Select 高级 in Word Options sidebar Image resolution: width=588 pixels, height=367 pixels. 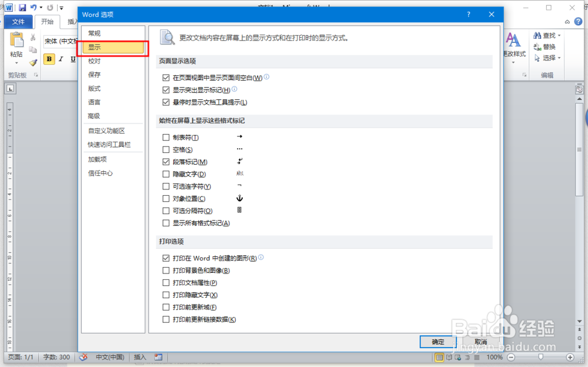click(x=113, y=116)
